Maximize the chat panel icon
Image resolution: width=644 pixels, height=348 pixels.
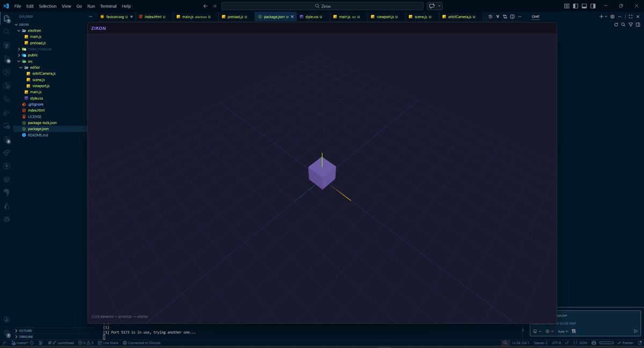coord(631,17)
